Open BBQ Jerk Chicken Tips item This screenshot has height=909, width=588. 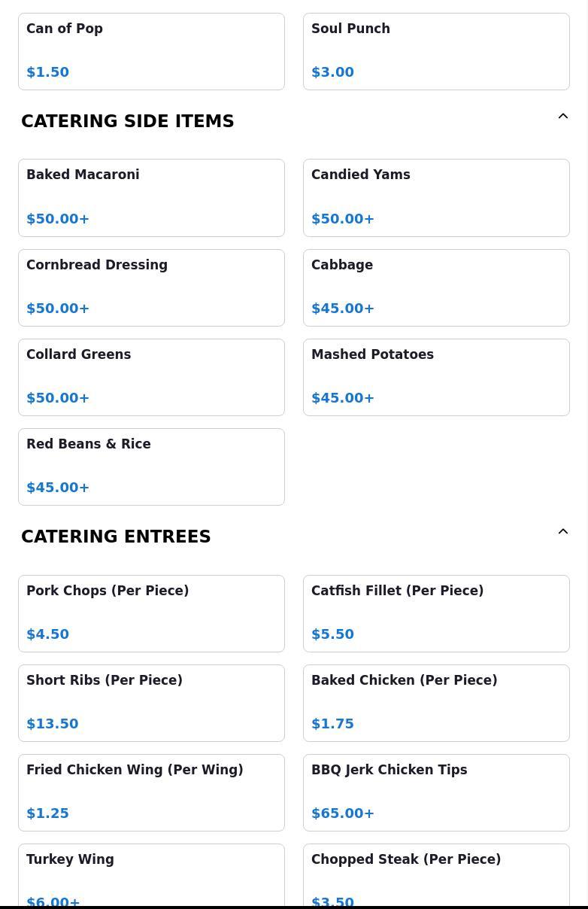tap(436, 792)
